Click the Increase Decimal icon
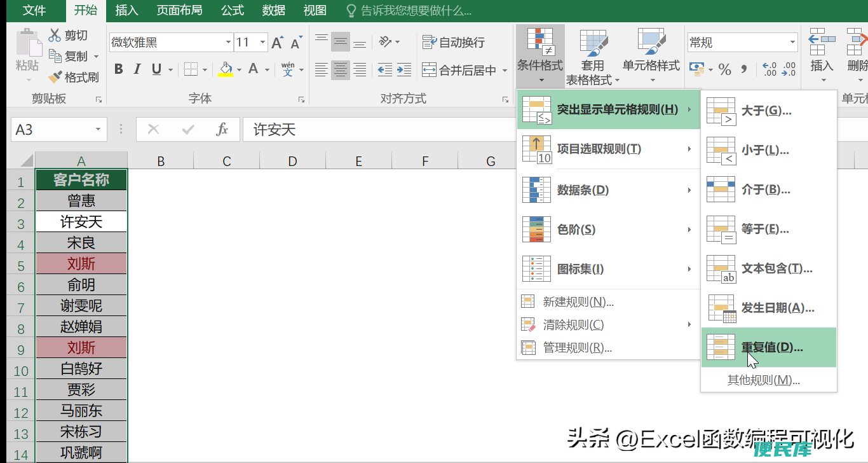This screenshot has height=463, width=868. (769, 69)
